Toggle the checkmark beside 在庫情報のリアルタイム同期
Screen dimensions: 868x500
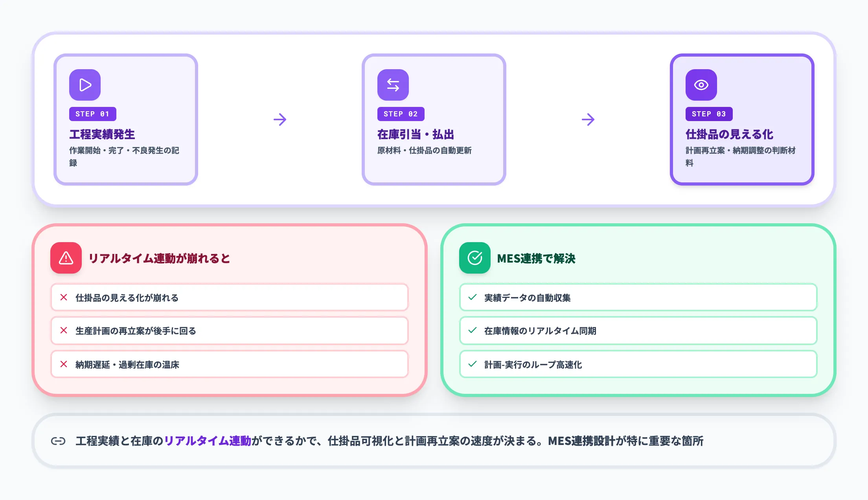click(x=472, y=331)
